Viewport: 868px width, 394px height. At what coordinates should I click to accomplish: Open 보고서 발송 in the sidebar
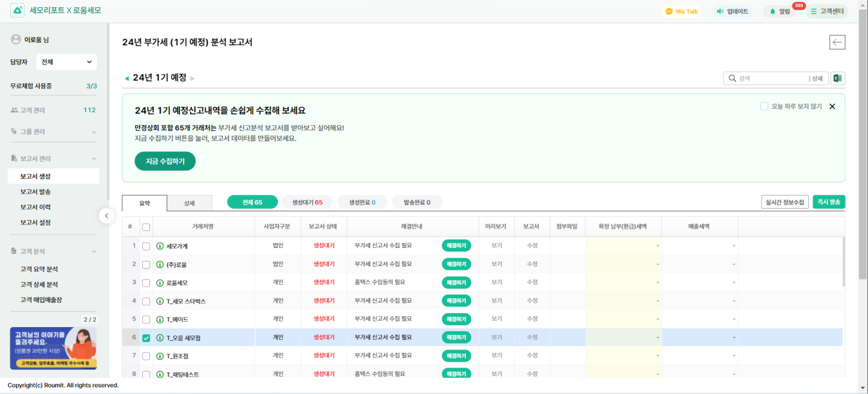click(36, 192)
